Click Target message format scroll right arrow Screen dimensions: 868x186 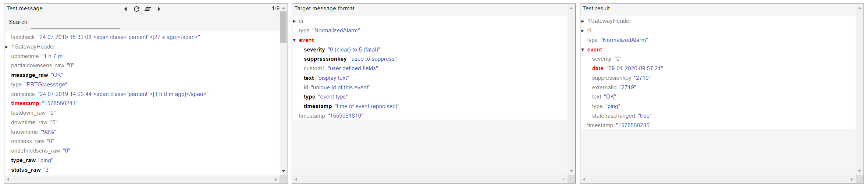pos(563,179)
